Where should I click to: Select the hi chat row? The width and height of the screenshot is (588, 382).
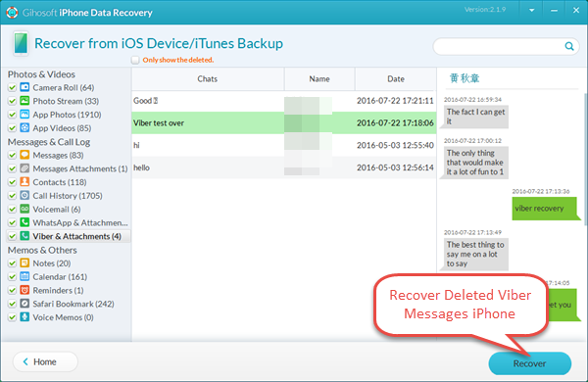tap(284, 145)
